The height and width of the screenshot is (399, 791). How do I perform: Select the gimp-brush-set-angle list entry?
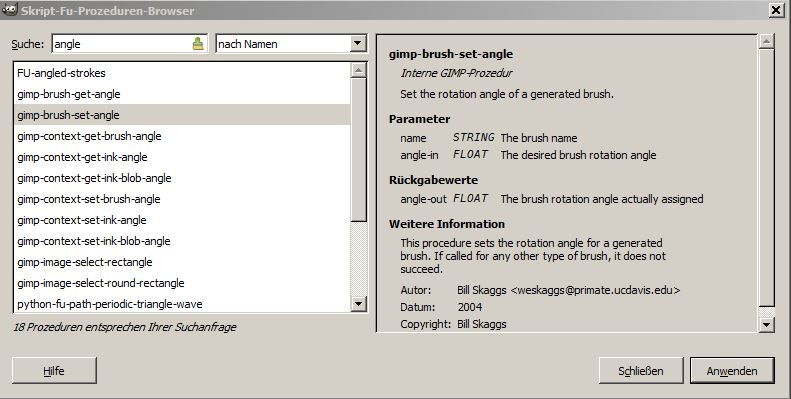pos(182,115)
